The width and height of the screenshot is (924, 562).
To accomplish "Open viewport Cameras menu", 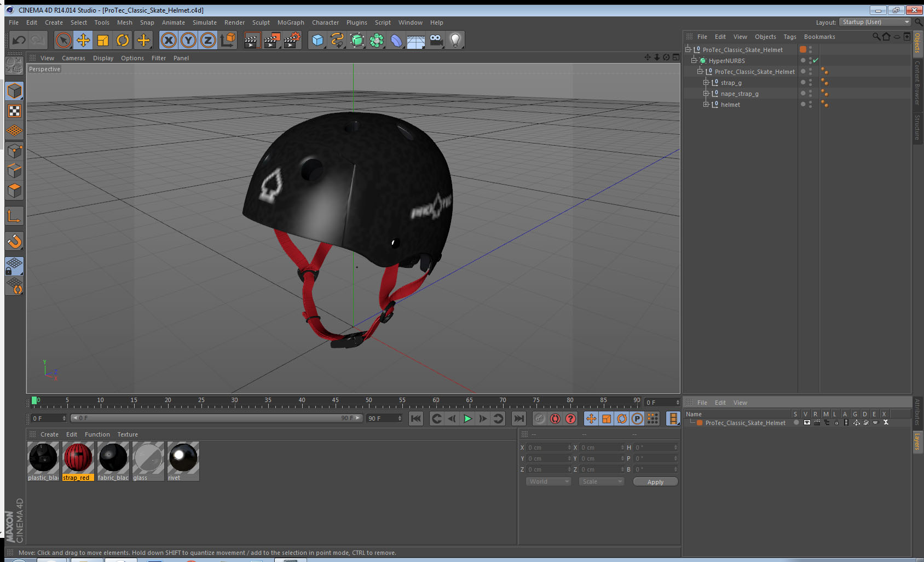I will (x=73, y=58).
